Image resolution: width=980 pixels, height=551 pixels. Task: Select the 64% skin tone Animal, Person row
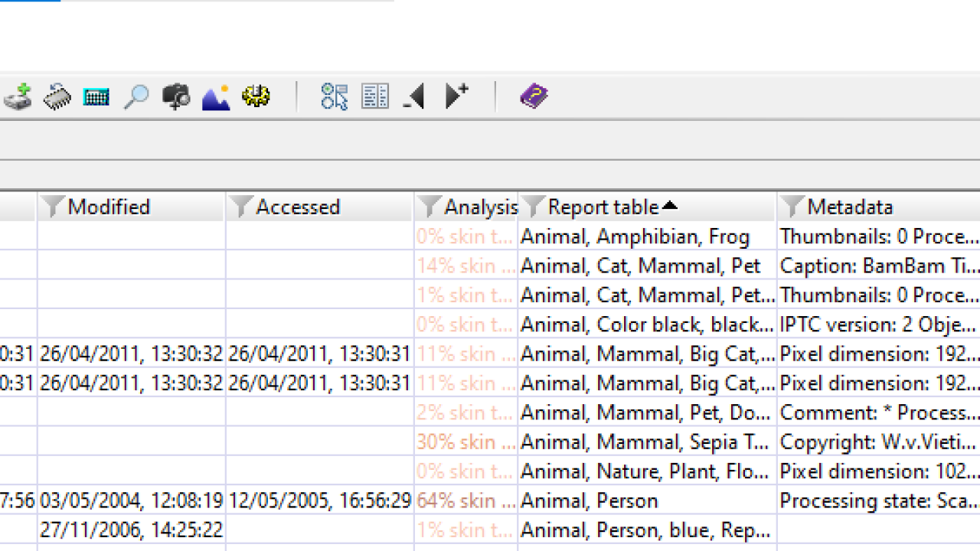[x=589, y=501]
